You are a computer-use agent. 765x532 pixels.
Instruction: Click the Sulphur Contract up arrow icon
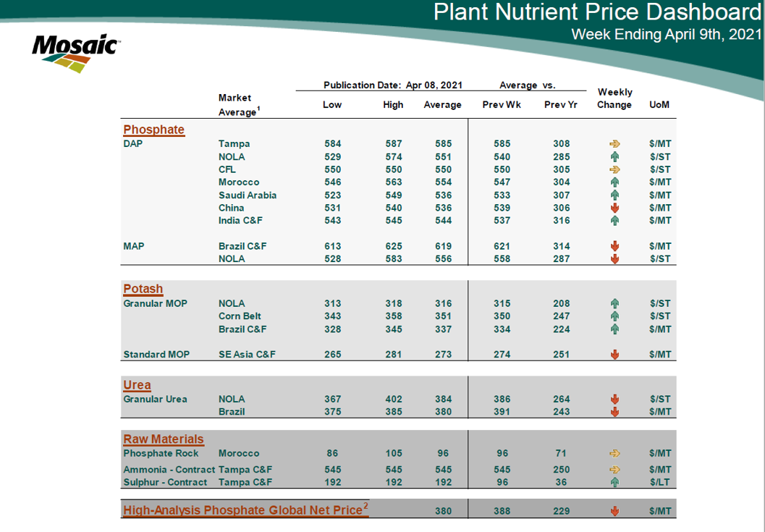614,482
